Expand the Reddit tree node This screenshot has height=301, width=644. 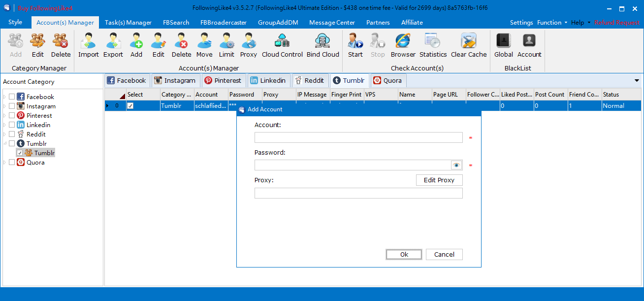click(x=5, y=134)
